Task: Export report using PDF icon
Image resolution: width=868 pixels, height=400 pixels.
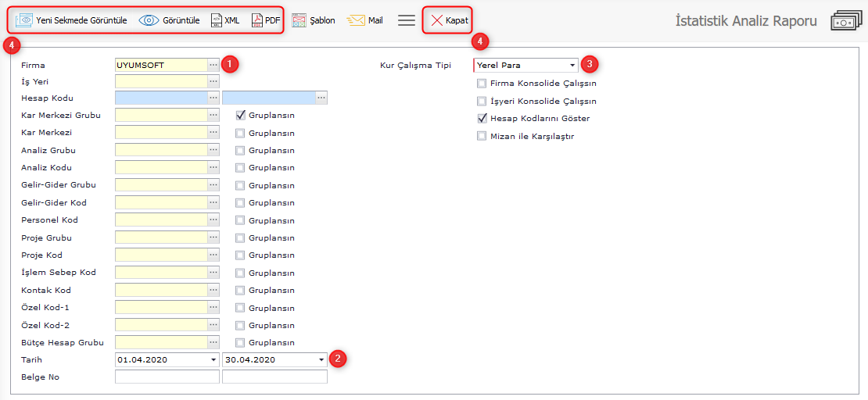Action: [x=257, y=20]
